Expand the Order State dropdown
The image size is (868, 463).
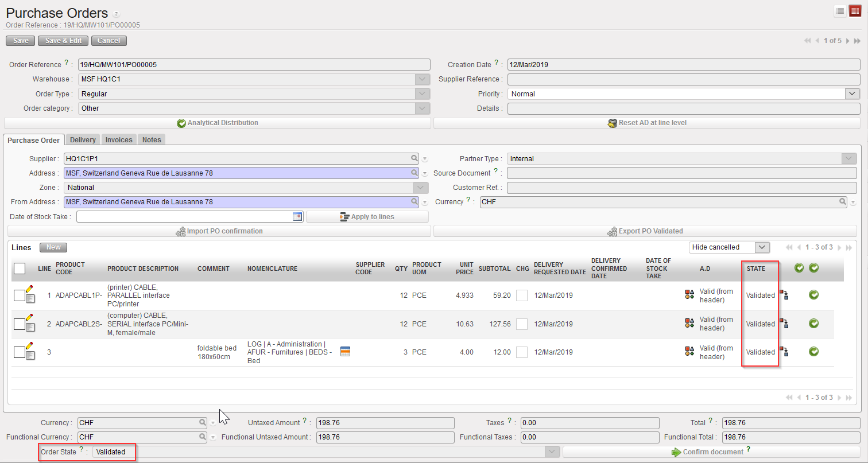pyautogui.click(x=552, y=452)
